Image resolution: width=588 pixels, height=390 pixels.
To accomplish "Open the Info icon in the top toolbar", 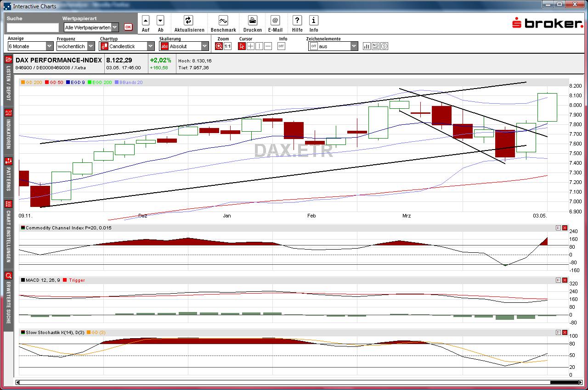I will tap(314, 20).
